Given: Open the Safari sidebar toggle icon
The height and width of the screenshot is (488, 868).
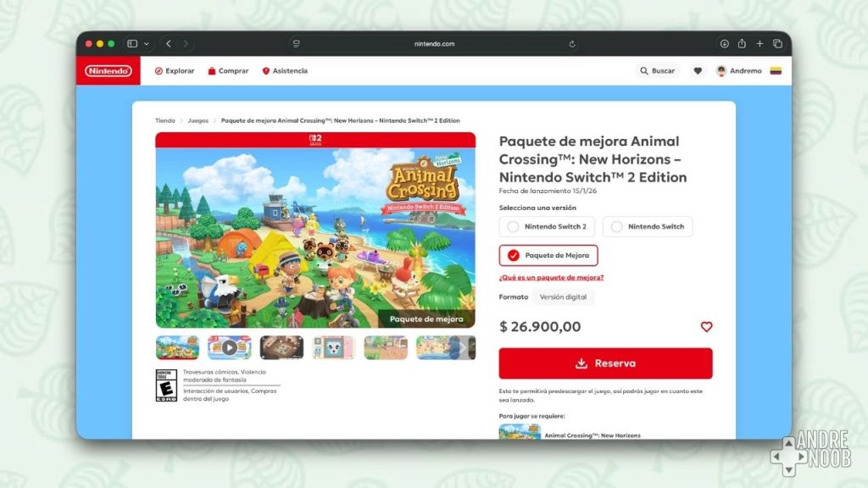Looking at the screenshot, I should 132,44.
